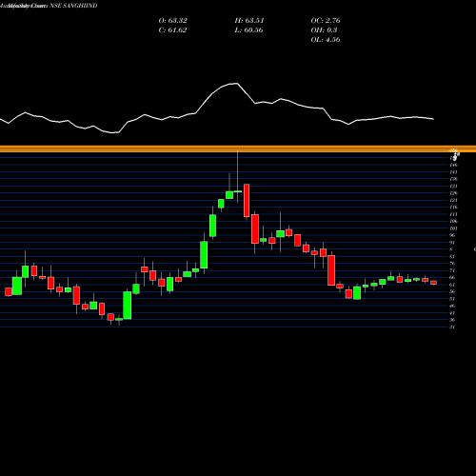The width and height of the screenshot is (476, 476).
Task: Click the 111 price axis label
Action: pyautogui.click(x=453, y=214)
